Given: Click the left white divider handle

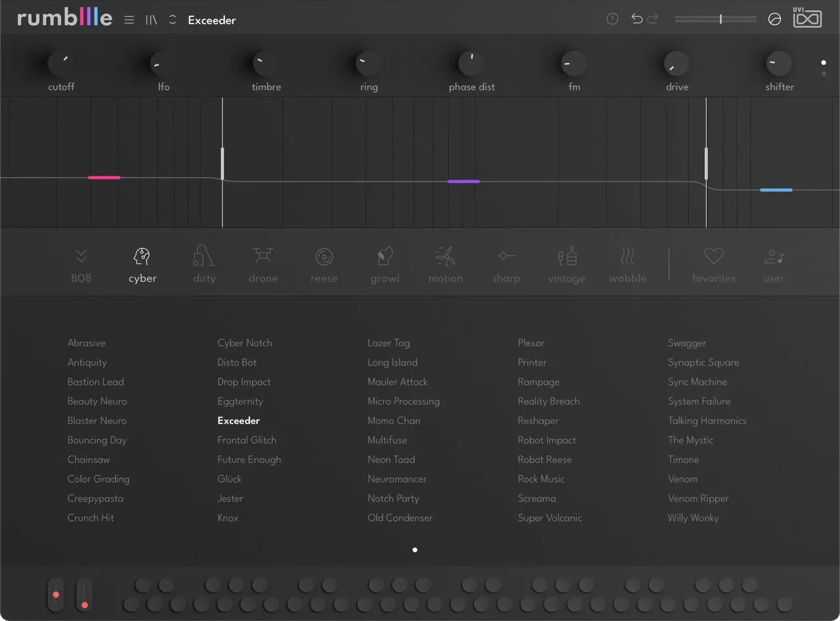Looking at the screenshot, I should pos(222,163).
